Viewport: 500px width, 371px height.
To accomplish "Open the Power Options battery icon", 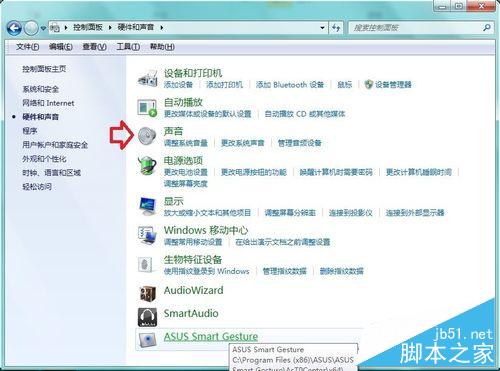I will point(147,165).
